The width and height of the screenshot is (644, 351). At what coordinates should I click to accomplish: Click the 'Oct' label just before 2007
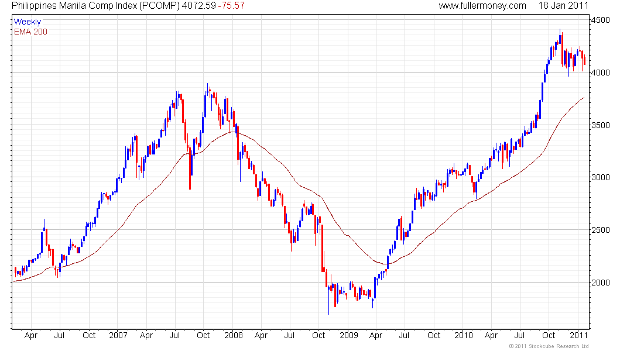[89, 335]
